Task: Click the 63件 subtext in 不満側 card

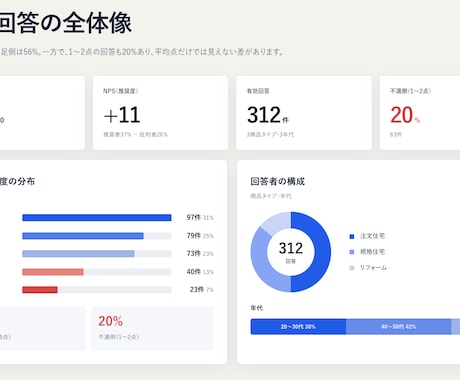Action: [396, 135]
